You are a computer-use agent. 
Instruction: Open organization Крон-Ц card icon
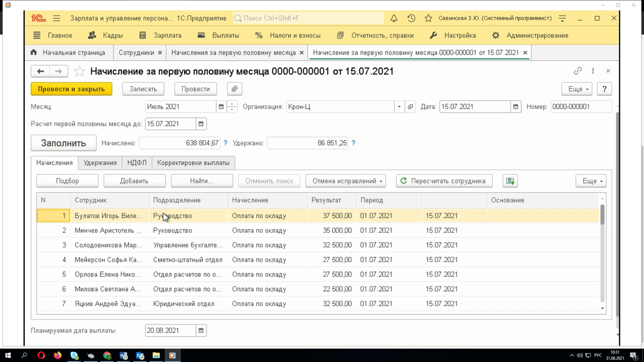(411, 107)
